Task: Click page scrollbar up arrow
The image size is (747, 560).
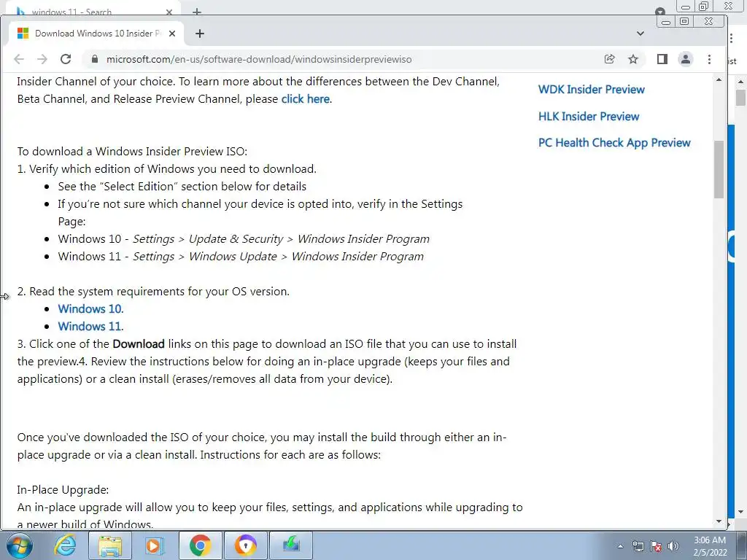Action: pyautogui.click(x=719, y=79)
